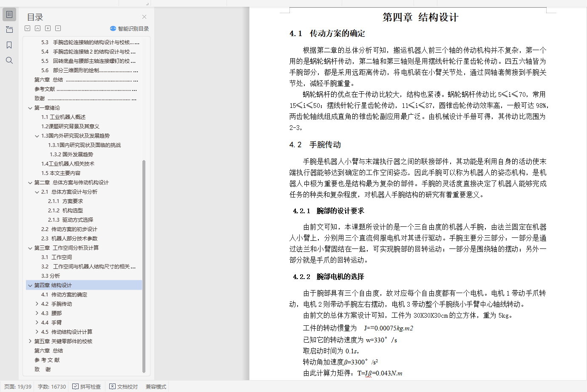
Task: Expand the 第五章 关键零部件的校核 node
Action: click(30, 341)
